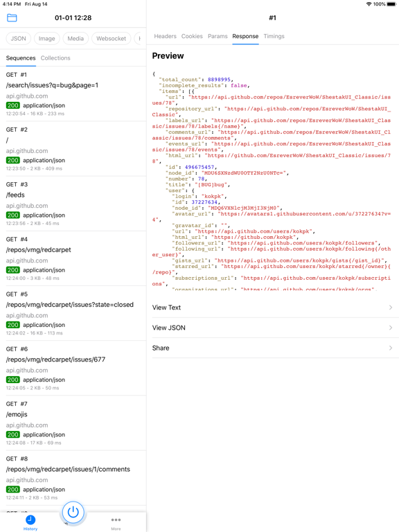This screenshot has height=532, width=399.
Task: Tap the session title 01-01 12:28
Action: point(73,17)
